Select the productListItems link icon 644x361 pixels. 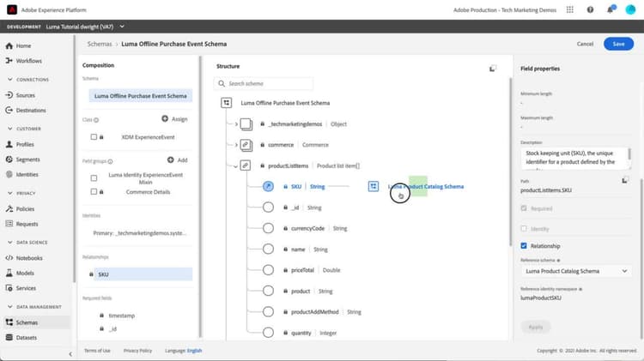(246, 165)
